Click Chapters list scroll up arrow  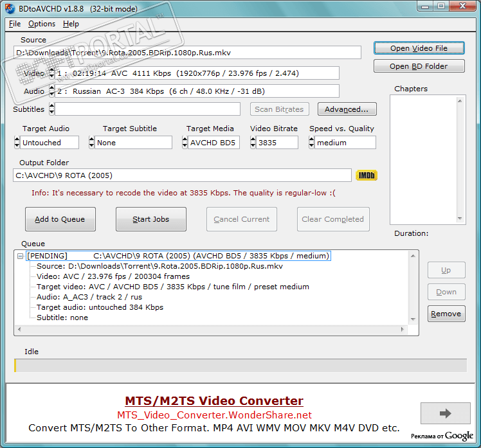(460, 101)
